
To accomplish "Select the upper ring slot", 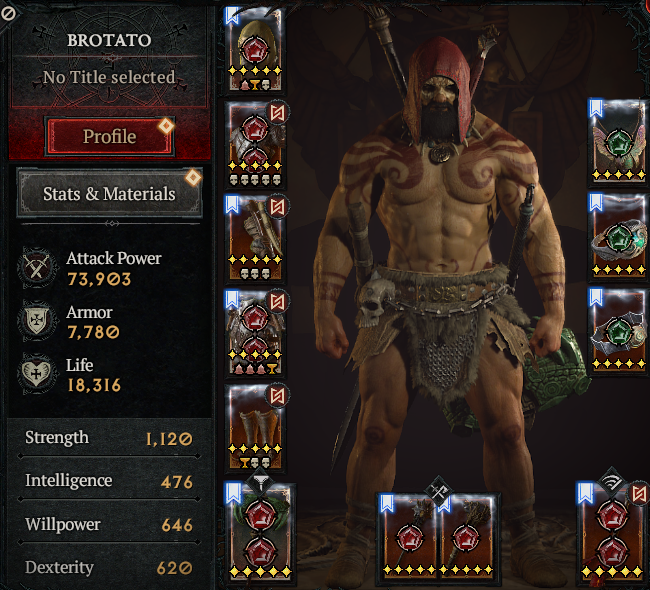I will pyautogui.click(x=618, y=236).
